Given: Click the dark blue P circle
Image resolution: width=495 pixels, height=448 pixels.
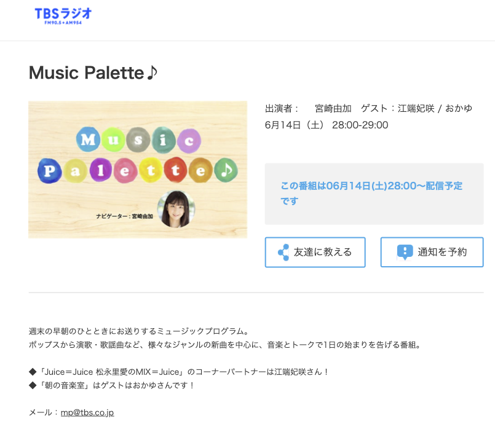Looking at the screenshot, I should tap(50, 171).
